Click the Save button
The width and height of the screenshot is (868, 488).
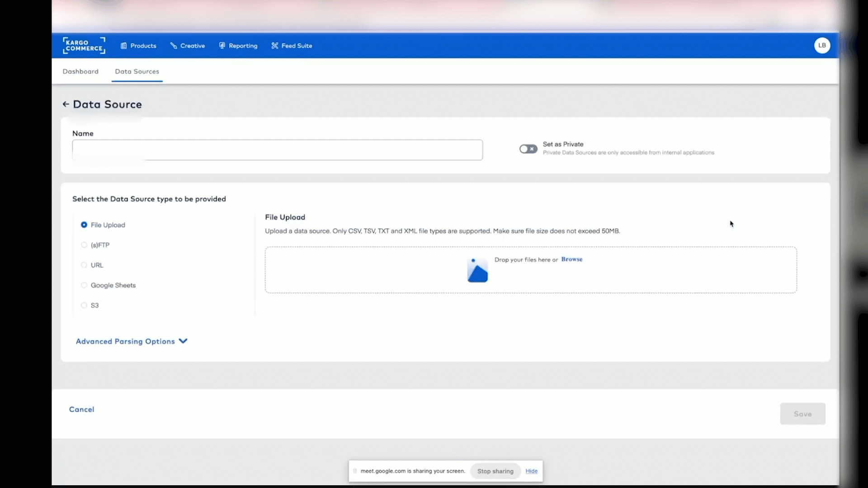(802, 413)
